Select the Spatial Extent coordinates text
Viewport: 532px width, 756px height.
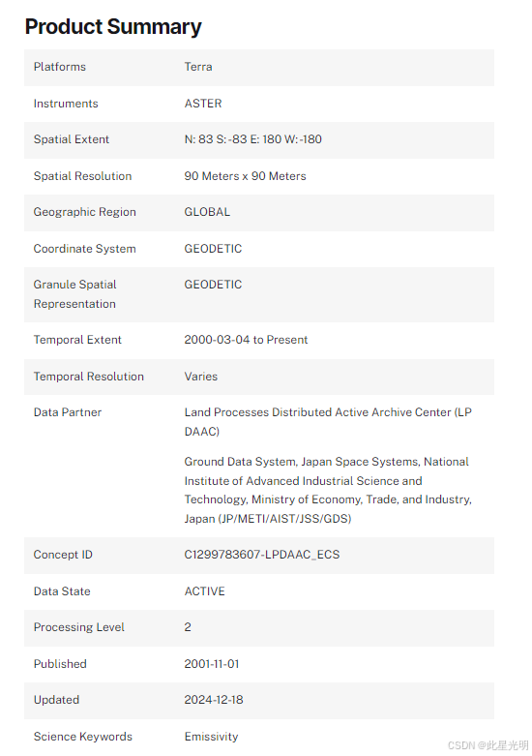coord(253,139)
